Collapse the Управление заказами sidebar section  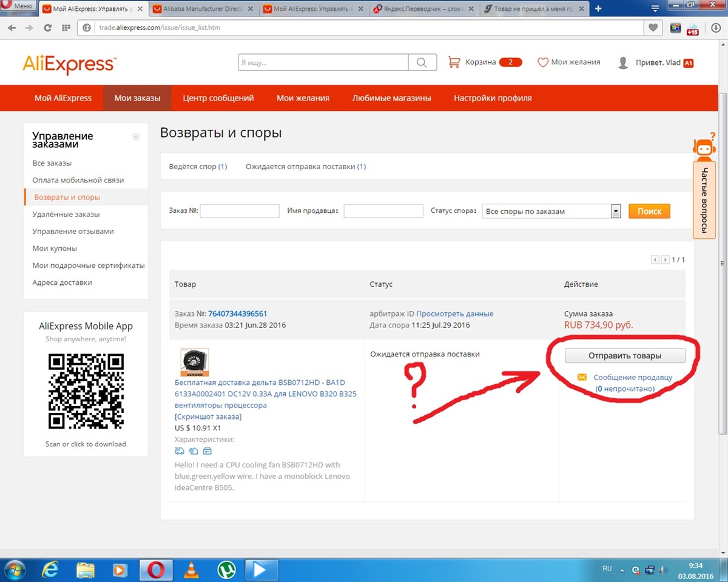(136, 137)
